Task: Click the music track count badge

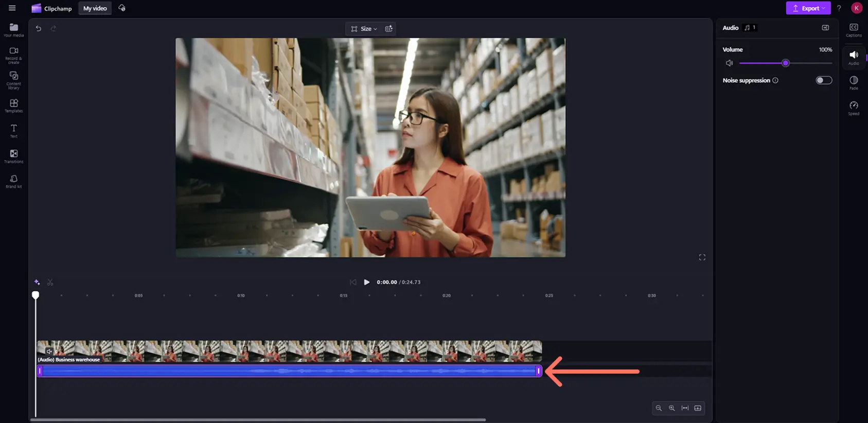Action: [750, 28]
